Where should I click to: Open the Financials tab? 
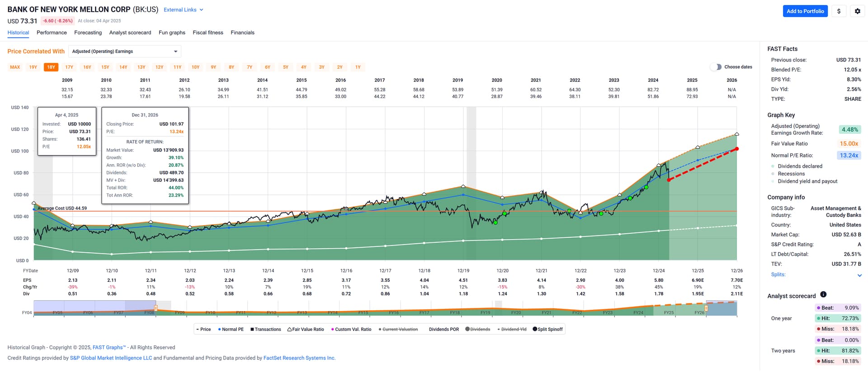coord(242,33)
